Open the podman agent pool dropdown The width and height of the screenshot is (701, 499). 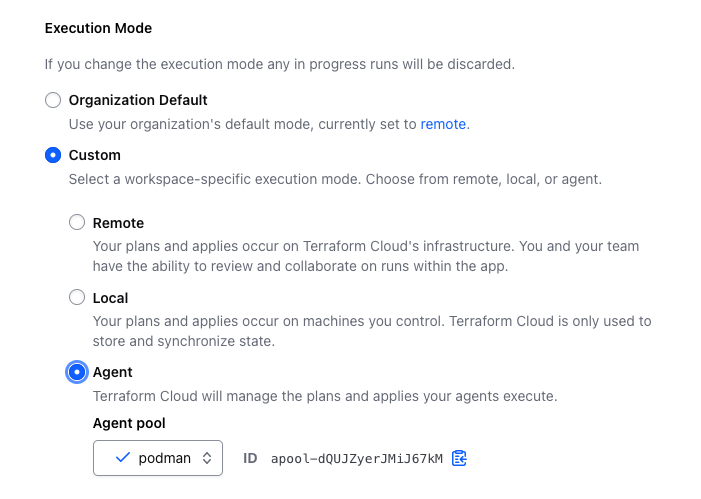pyautogui.click(x=158, y=458)
